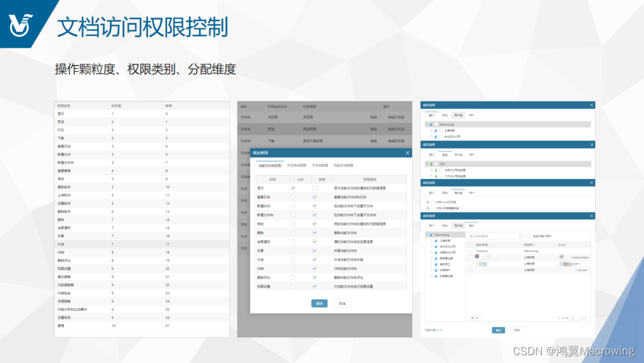Select the 内容分析和主动事件 row
Screen dimensions: 644x363
pos(142,309)
